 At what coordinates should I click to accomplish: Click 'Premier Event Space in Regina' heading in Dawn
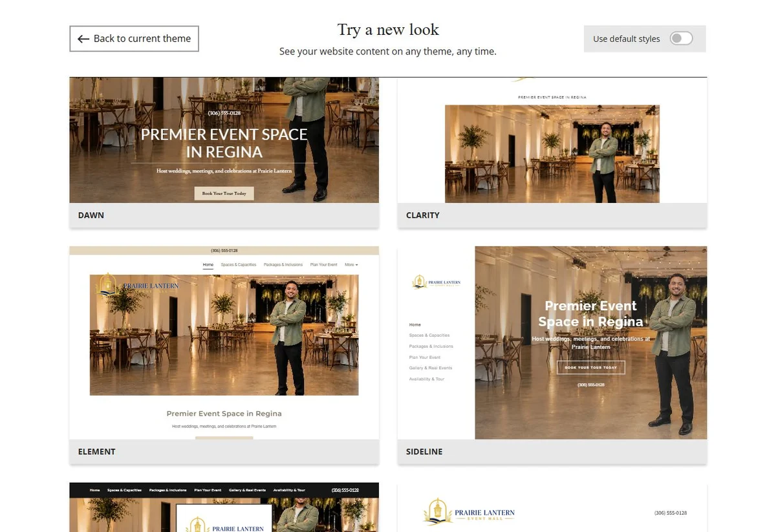coord(224,144)
